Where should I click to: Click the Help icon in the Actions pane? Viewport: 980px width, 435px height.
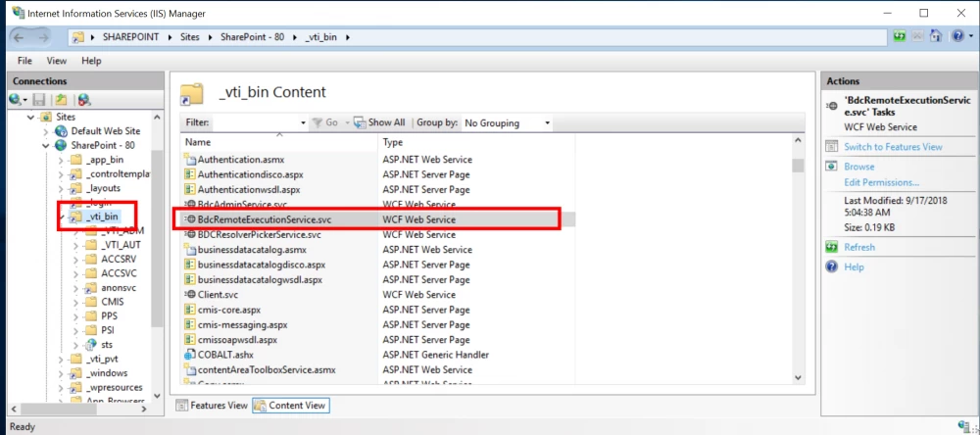point(831,266)
